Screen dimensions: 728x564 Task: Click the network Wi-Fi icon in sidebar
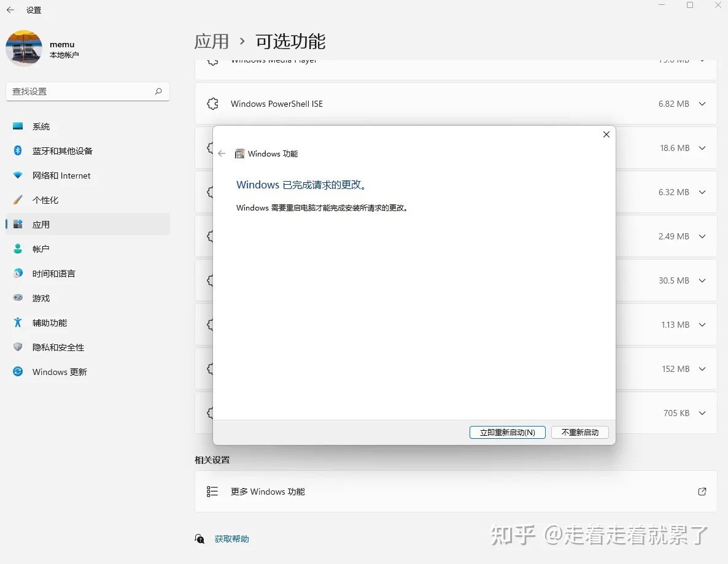point(18,175)
